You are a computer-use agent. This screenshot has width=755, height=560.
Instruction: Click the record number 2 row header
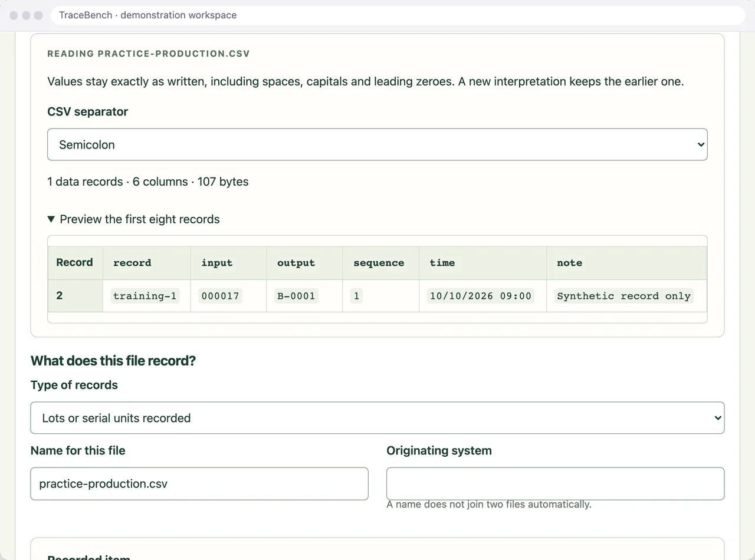(75, 295)
